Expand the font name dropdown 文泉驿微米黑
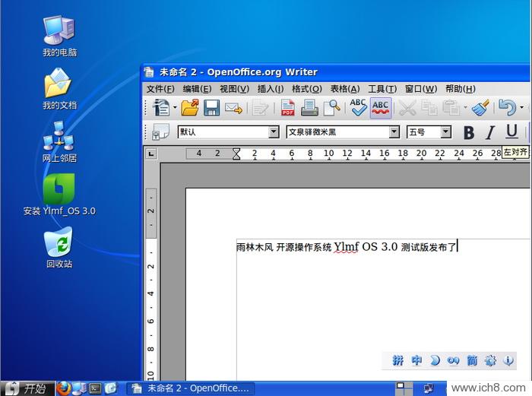The image size is (532, 396). (x=394, y=131)
